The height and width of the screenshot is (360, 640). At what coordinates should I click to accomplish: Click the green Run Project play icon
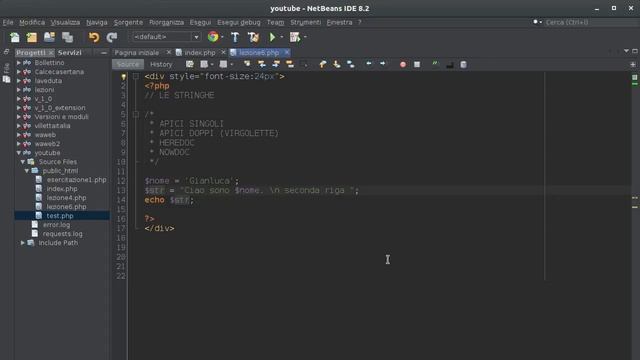click(x=272, y=37)
